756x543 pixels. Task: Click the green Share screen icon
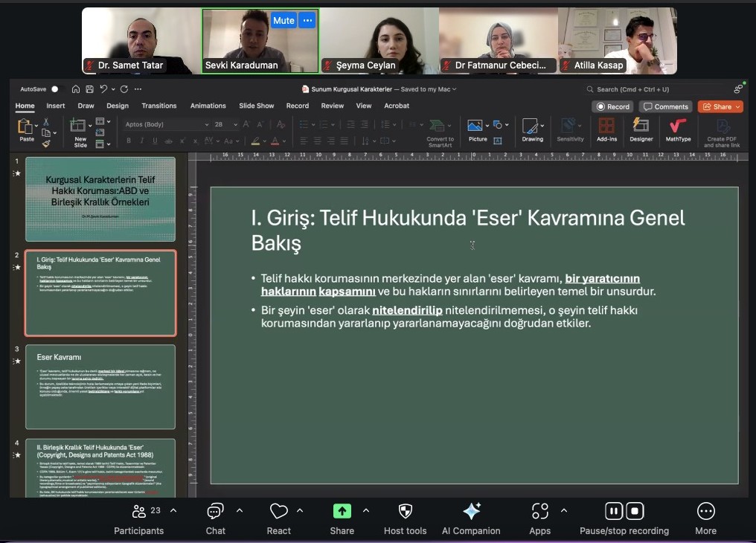click(342, 512)
